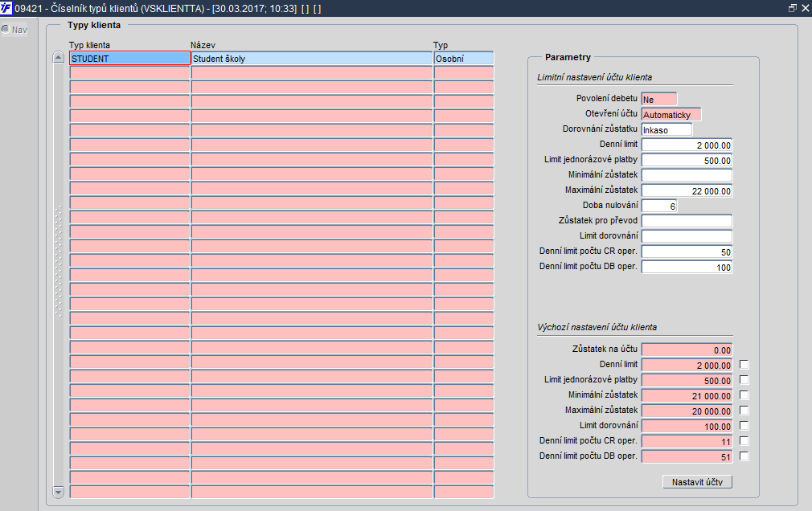Image resolution: width=812 pixels, height=511 pixels.
Task: Click the upper 'Limit jednorázové platby' field
Action: pos(687,160)
